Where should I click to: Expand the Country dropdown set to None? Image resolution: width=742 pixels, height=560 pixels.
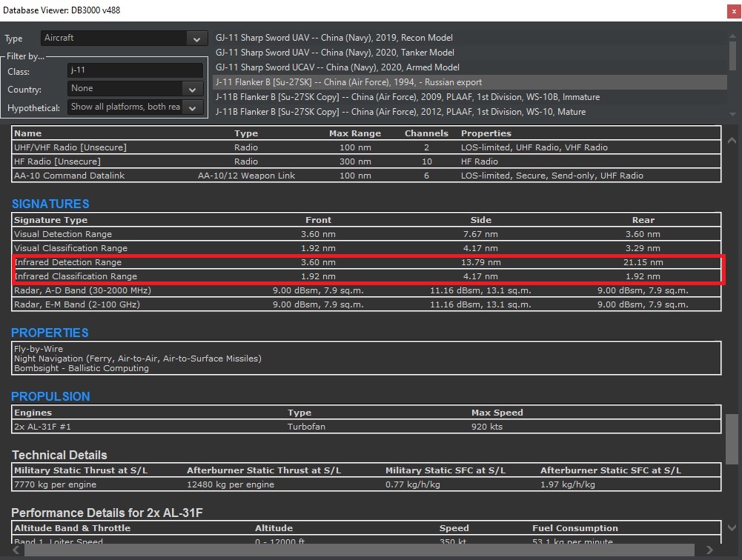pos(134,89)
